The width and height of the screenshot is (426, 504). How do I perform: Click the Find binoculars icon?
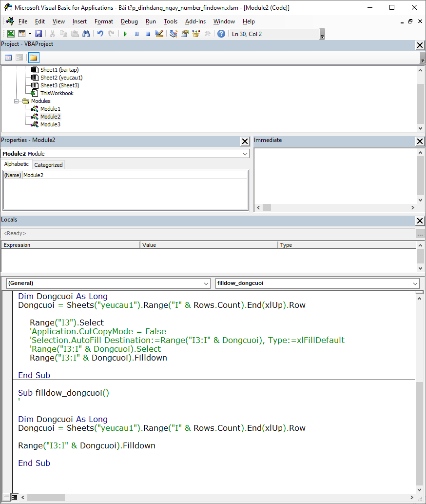coord(86,34)
